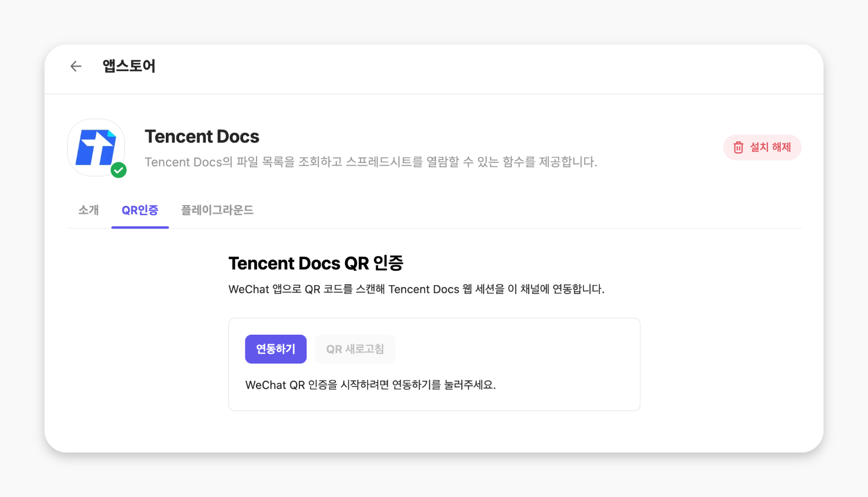Click the green verified checkmark badge
Image resolution: width=868 pixels, height=497 pixels.
(x=119, y=170)
